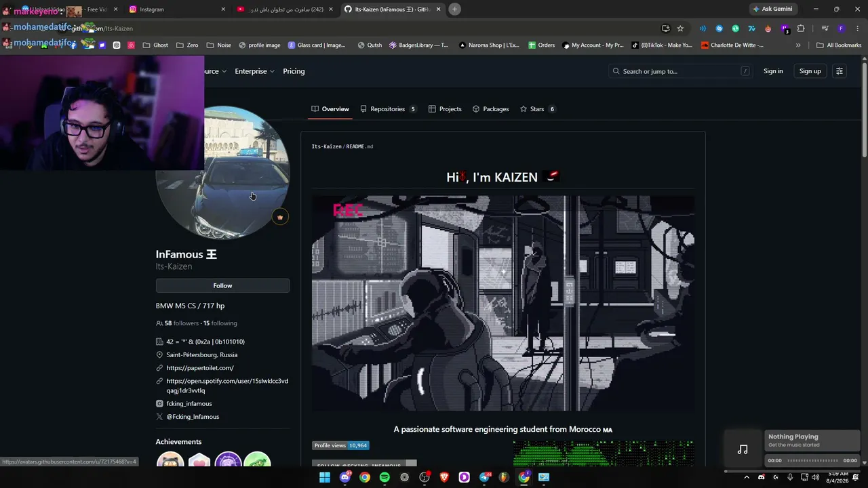Open the Overview tab on the profile
This screenshot has width=868, height=488.
[330, 109]
